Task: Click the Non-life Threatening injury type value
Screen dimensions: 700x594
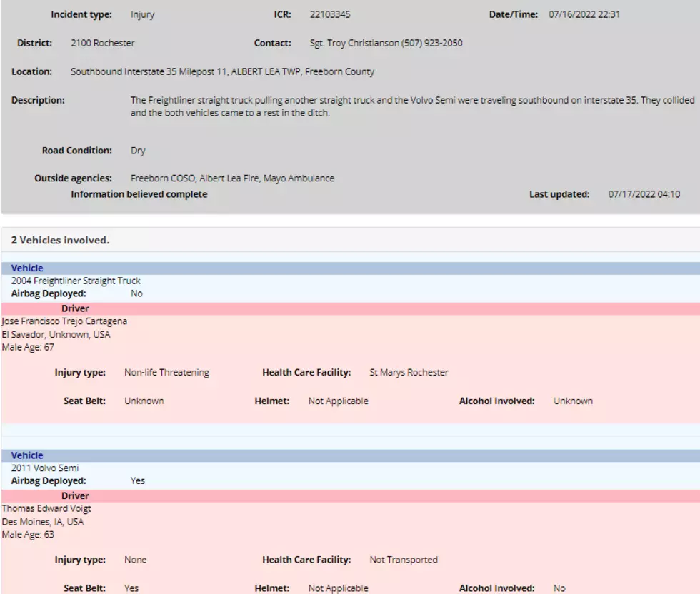Action: click(x=166, y=372)
